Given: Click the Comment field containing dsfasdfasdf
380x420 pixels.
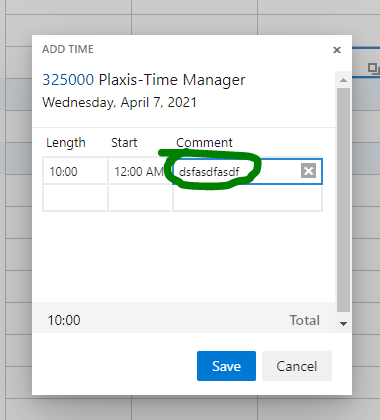Looking at the screenshot, I should tap(247, 171).
